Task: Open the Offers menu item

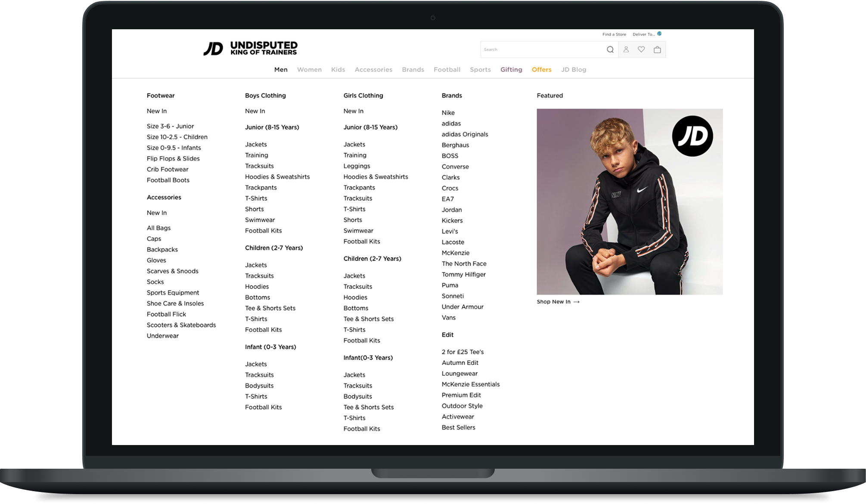Action: tap(542, 69)
